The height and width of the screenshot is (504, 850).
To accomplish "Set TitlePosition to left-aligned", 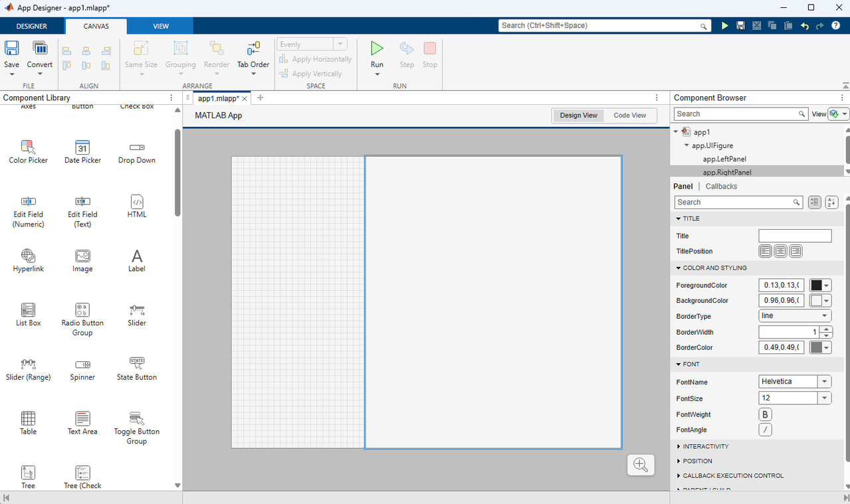I will pyautogui.click(x=766, y=251).
